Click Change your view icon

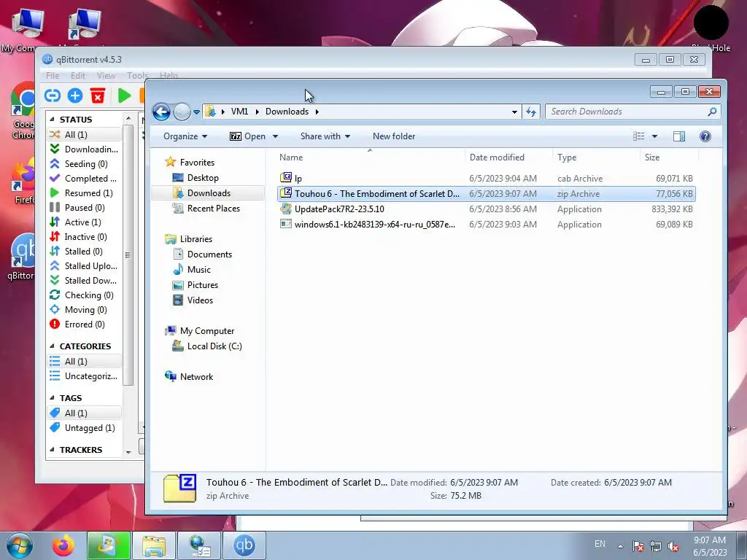[639, 136]
